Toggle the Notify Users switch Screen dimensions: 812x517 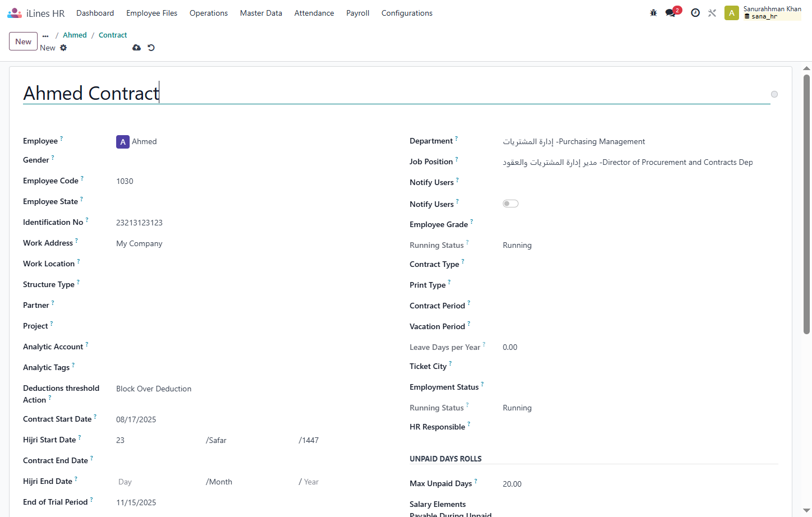[511, 204]
